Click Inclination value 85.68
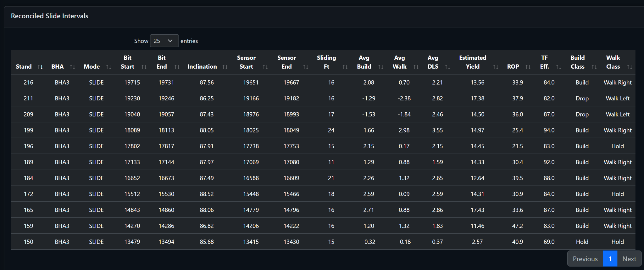The image size is (644, 270). (x=207, y=242)
